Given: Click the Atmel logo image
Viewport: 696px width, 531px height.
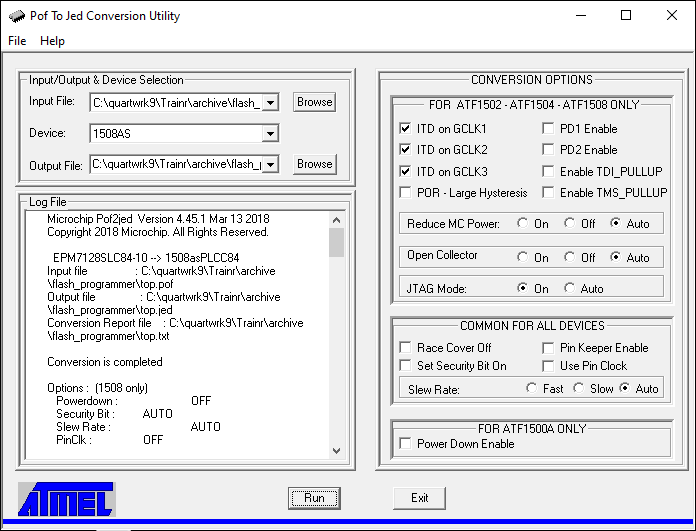Looking at the screenshot, I should pyautogui.click(x=66, y=499).
